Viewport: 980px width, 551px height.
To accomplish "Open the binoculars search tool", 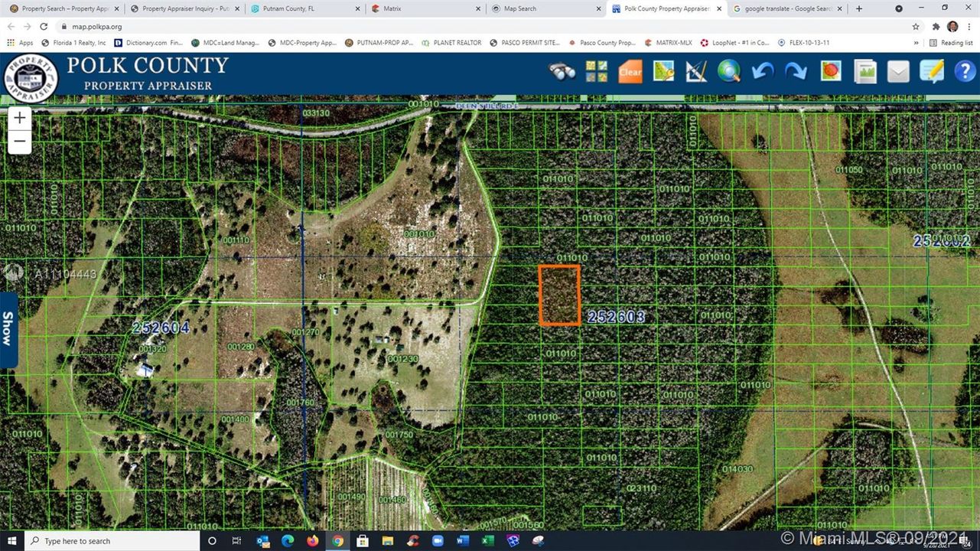I will tap(562, 72).
